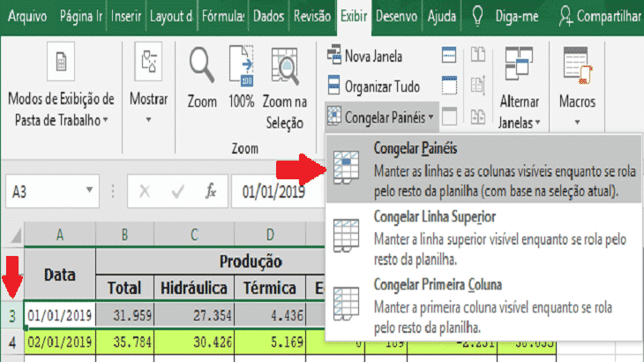Open the Name Box dropdown arrow

[89, 190]
